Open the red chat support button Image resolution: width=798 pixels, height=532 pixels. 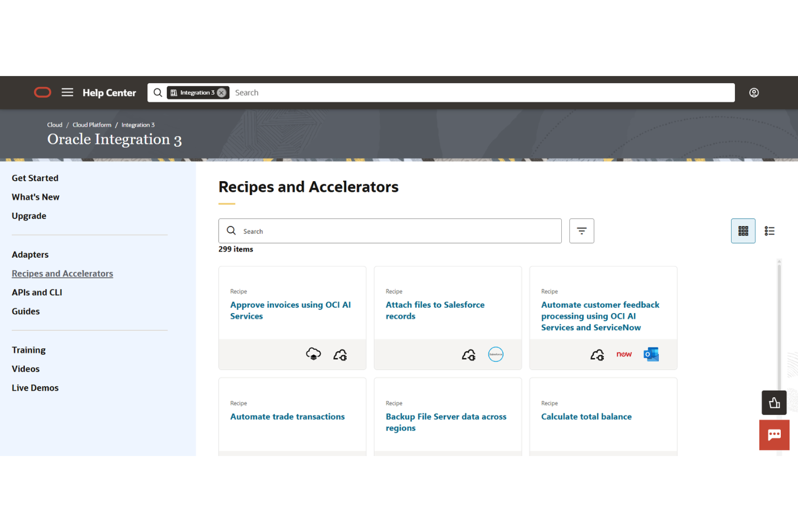tap(774, 435)
